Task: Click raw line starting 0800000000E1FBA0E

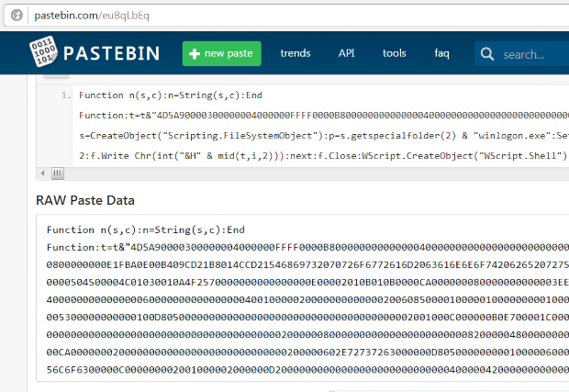Action: [x=307, y=264]
